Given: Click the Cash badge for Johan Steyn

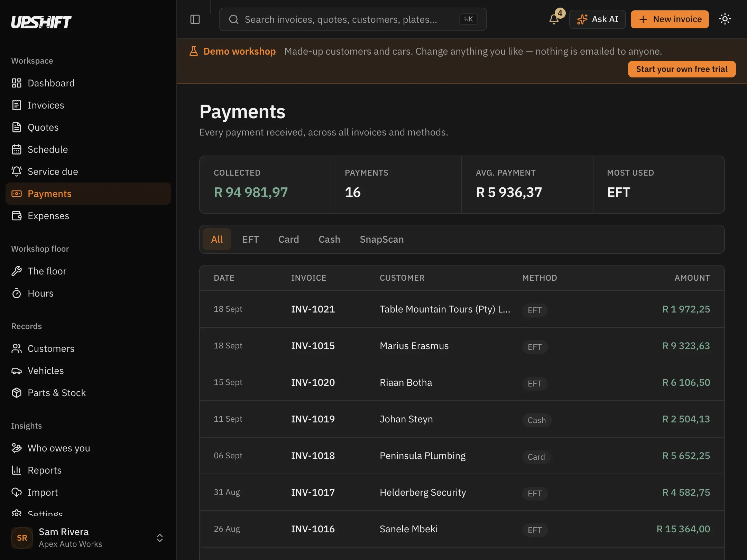Looking at the screenshot, I should tap(537, 420).
